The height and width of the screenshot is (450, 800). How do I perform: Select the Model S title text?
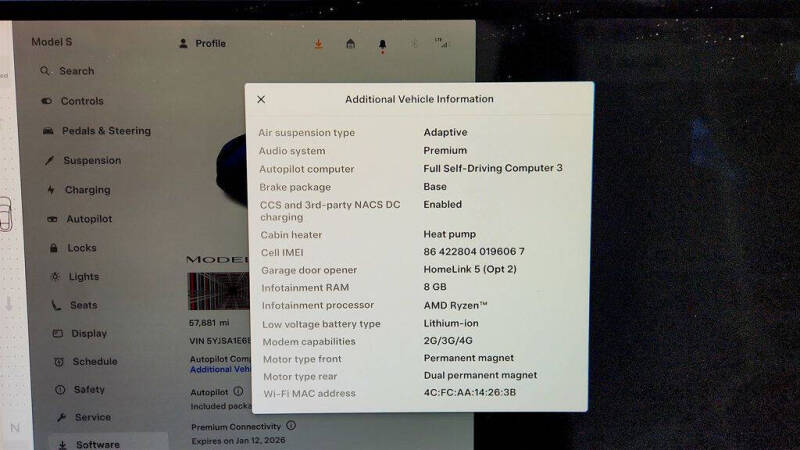click(x=52, y=42)
